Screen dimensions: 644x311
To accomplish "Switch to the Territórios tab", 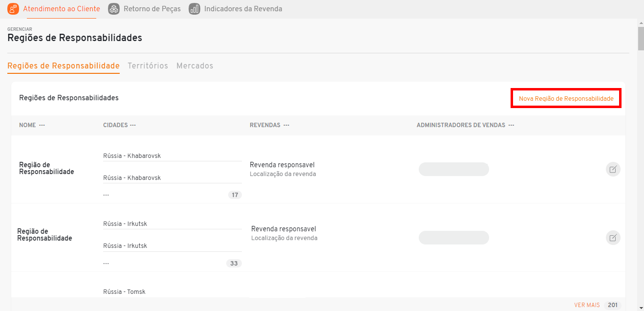I will point(148,66).
